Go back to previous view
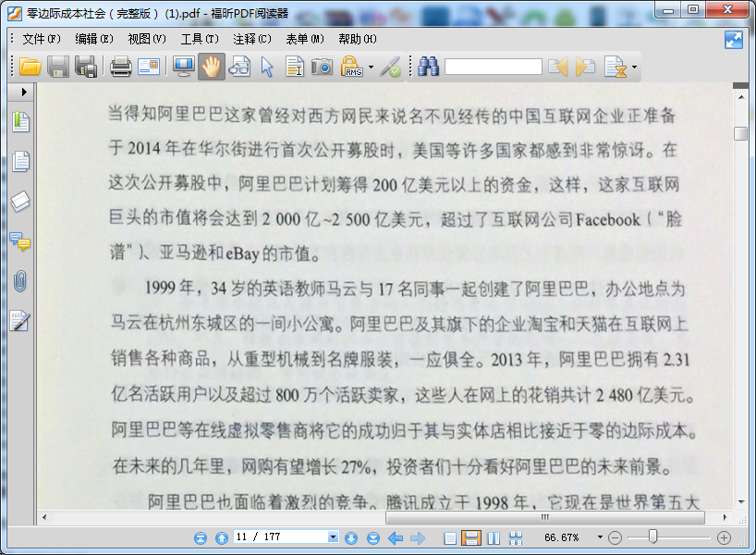 [396, 537]
